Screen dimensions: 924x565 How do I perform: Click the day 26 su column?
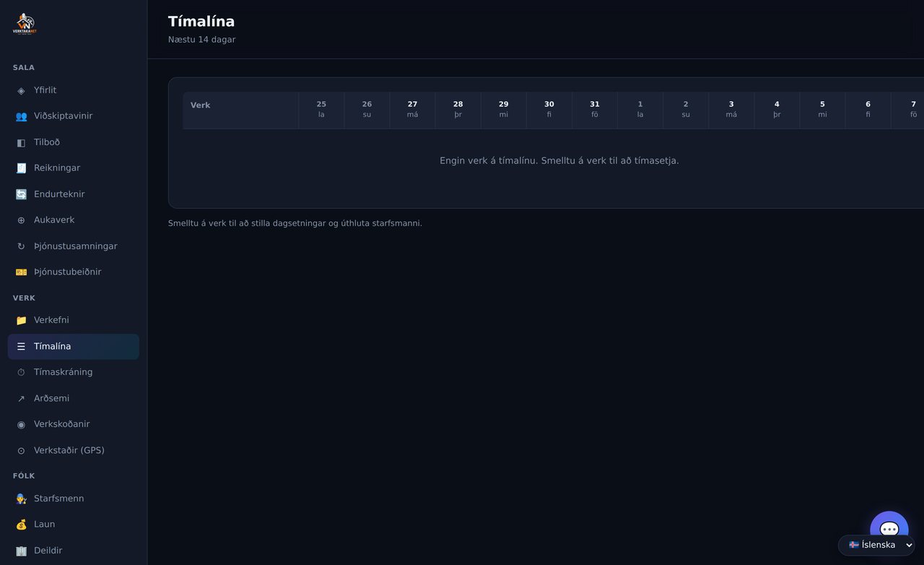[367, 110]
